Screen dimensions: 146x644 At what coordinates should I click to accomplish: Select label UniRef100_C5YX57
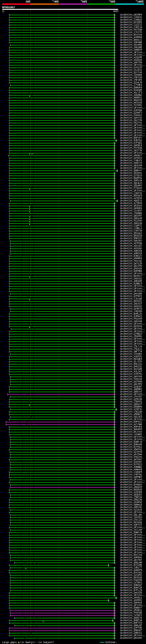131,397
